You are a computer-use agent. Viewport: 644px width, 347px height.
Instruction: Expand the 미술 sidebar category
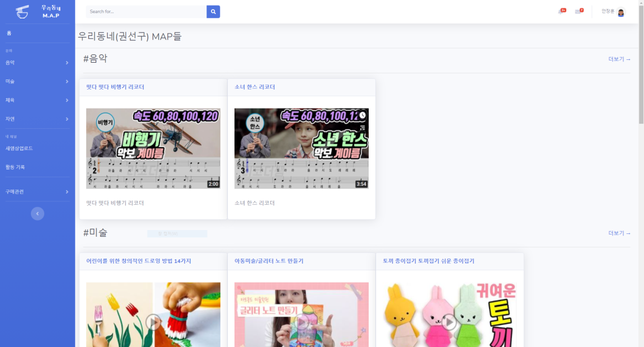pos(37,81)
